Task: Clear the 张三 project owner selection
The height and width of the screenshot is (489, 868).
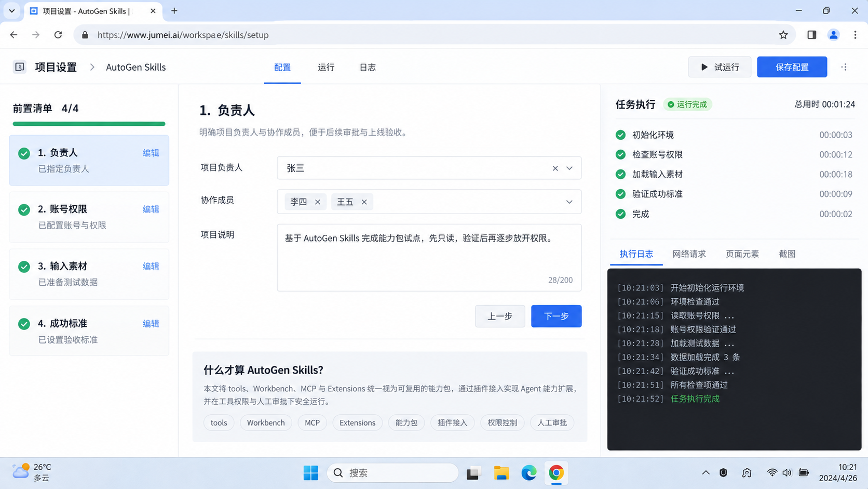Action: click(555, 168)
